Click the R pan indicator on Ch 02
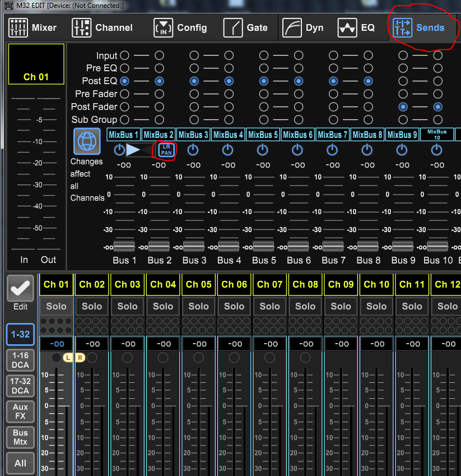Image resolution: width=461 pixels, height=476 pixels. pos(80,358)
